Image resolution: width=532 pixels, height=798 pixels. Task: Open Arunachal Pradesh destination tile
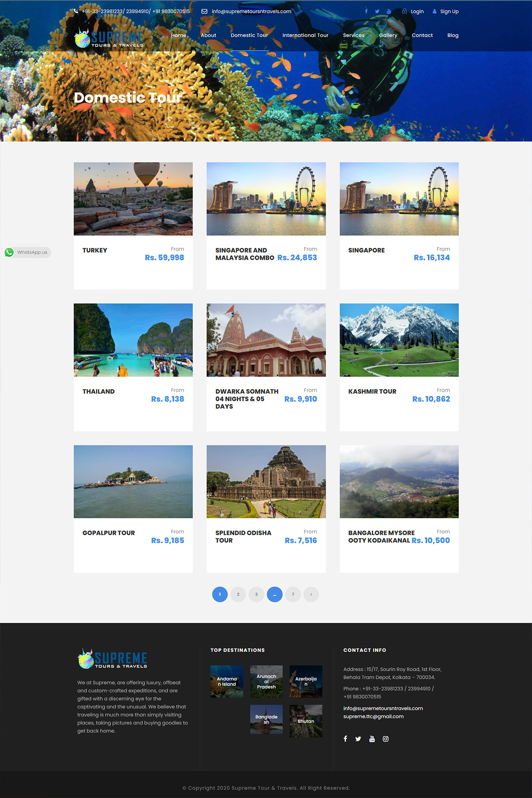coord(266,681)
